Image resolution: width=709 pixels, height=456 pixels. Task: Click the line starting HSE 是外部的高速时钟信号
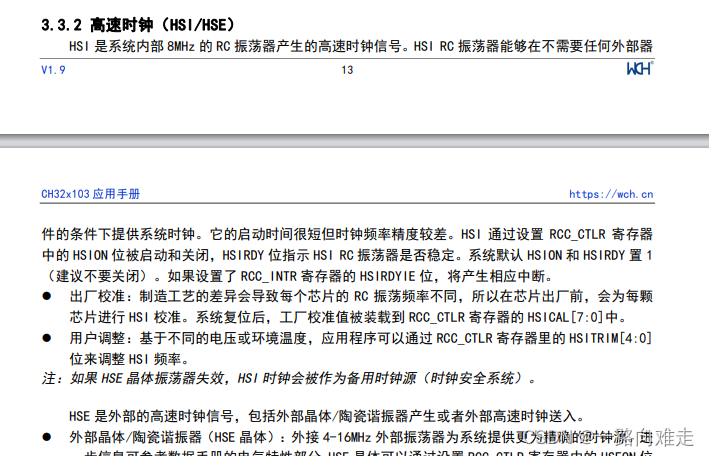[x=326, y=416]
